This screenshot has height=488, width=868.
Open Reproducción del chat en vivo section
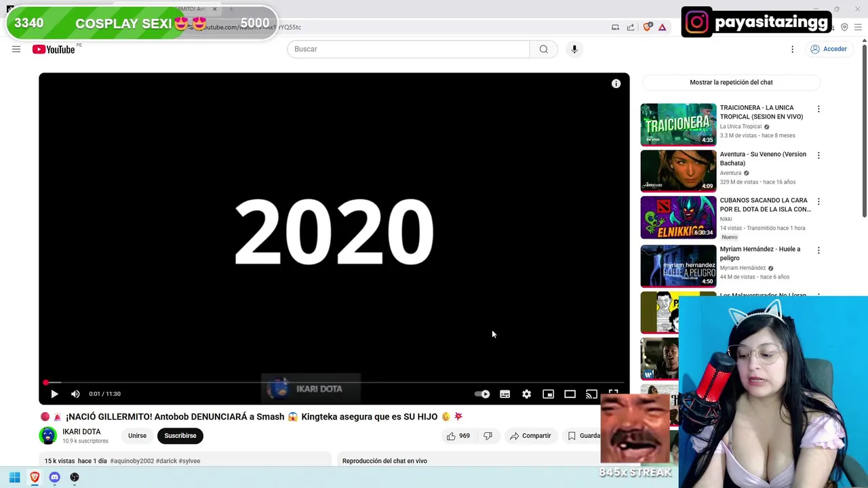pyautogui.click(x=384, y=461)
